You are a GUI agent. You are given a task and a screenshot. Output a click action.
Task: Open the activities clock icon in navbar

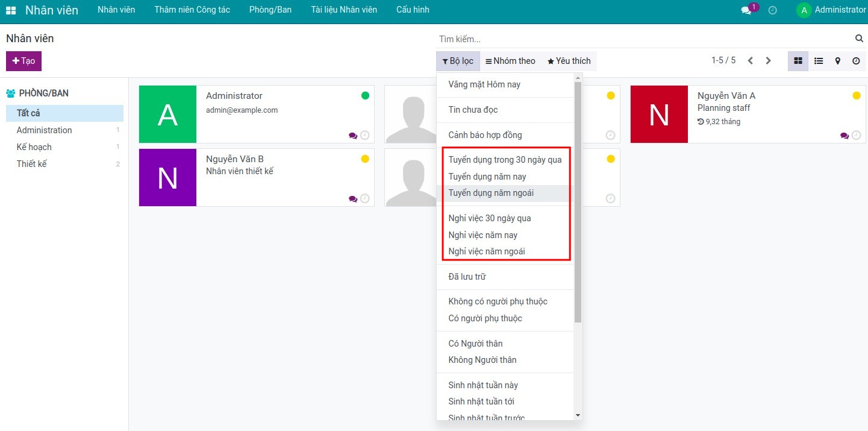(772, 10)
